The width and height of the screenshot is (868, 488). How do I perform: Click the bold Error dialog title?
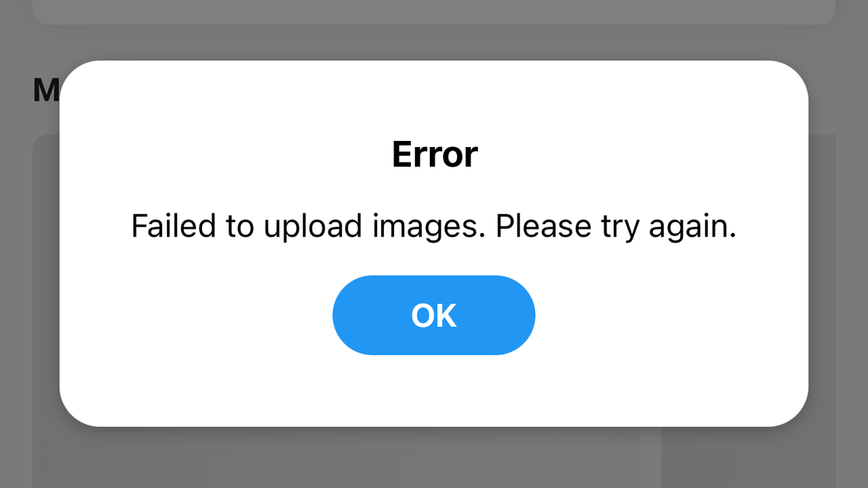pos(435,155)
